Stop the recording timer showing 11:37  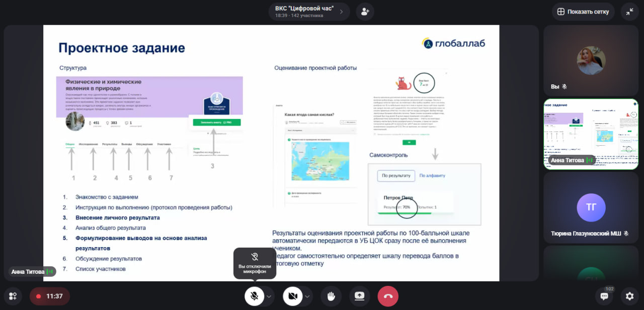[49, 296]
